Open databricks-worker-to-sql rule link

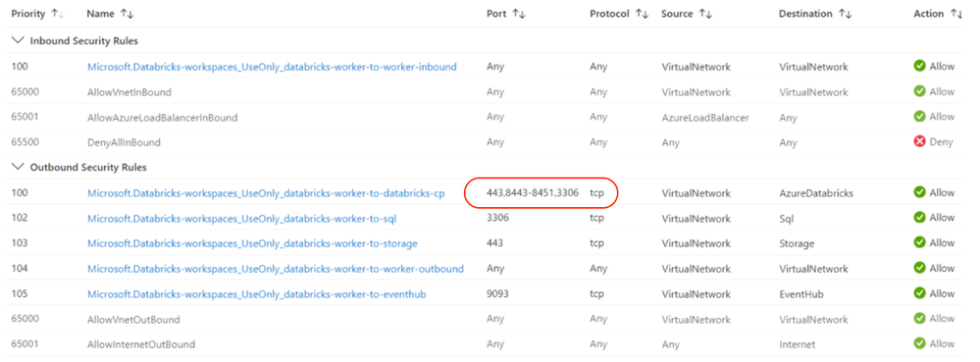241,218
